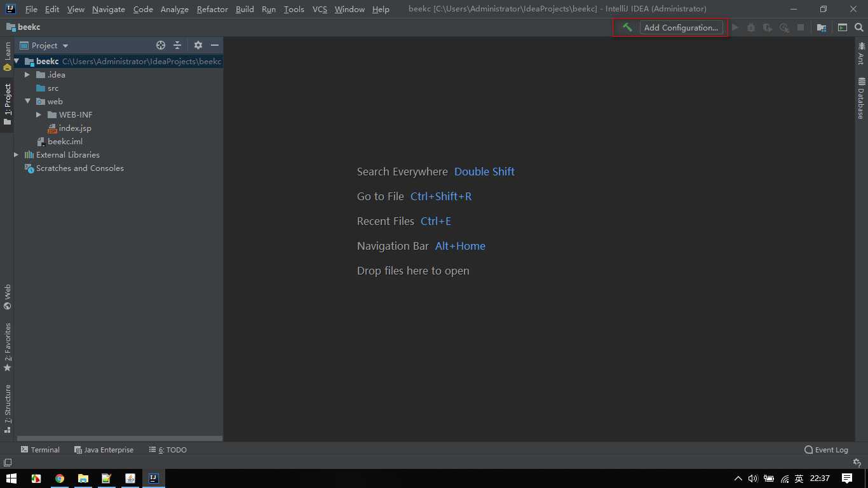Click the beekc breadcrumb in navigation bar

click(24, 27)
